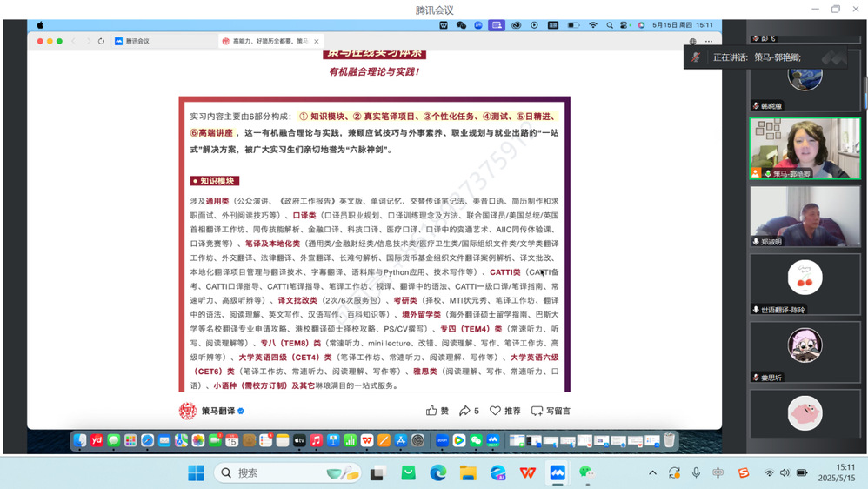Select 郑淑明 participant video tile
This screenshot has height=489, width=868.
[805, 216]
